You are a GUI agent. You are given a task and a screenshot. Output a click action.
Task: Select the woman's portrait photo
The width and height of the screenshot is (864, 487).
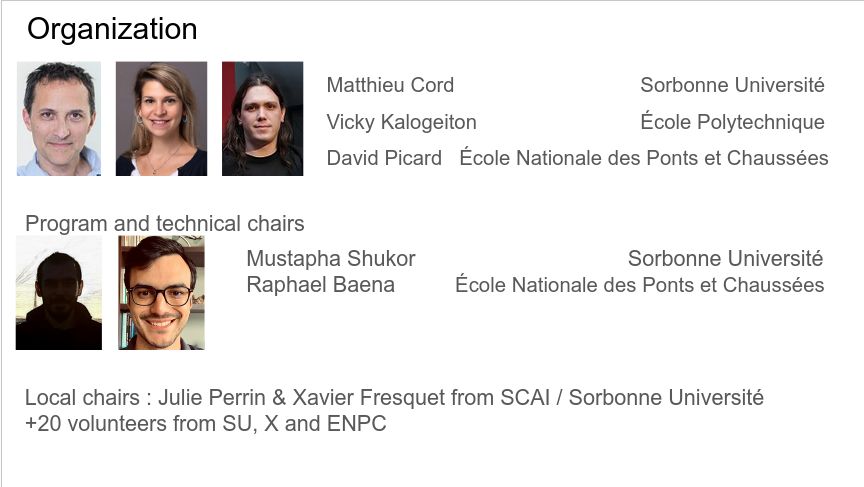[x=161, y=118]
